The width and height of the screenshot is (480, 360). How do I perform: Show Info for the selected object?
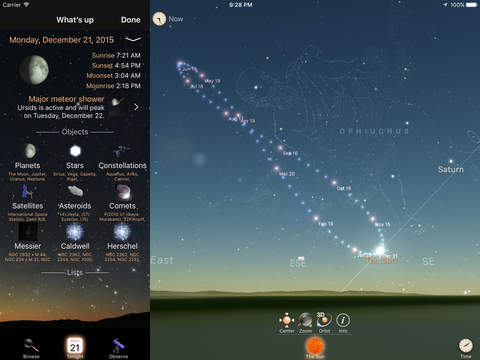pyautogui.click(x=343, y=322)
